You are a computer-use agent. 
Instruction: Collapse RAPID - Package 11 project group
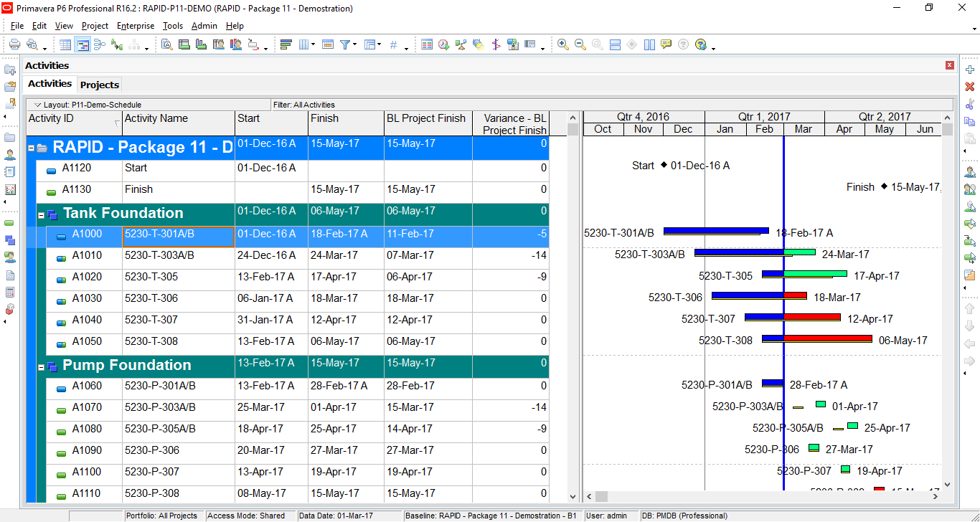(x=32, y=148)
